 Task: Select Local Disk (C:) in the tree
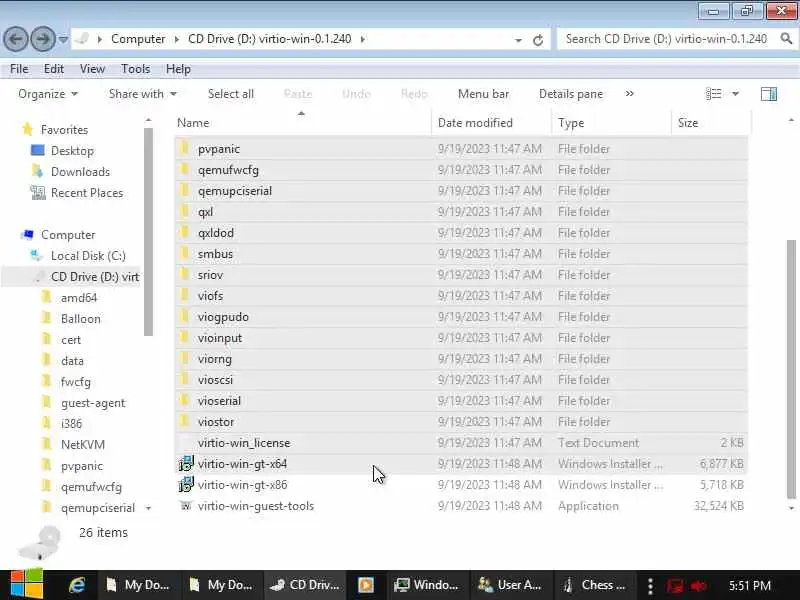point(88,256)
